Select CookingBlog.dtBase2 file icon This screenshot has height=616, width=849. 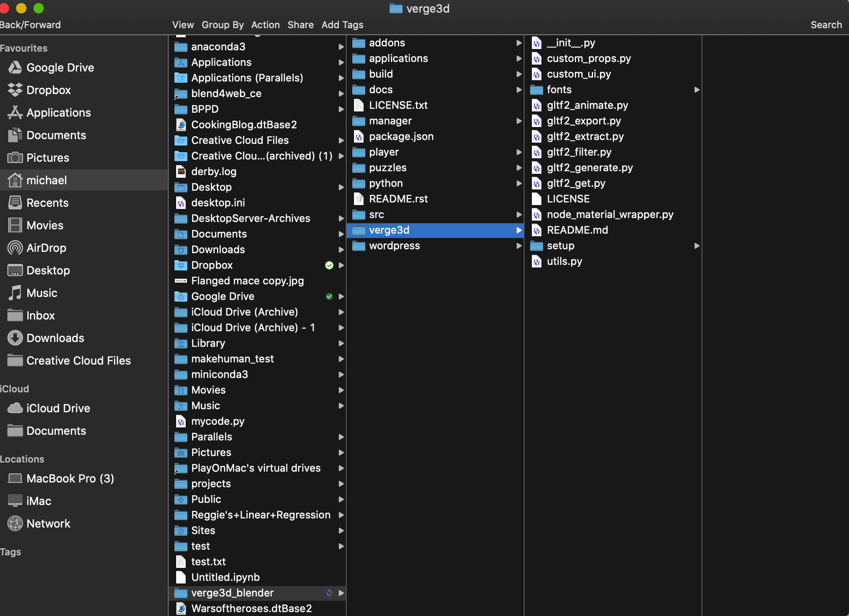click(181, 125)
